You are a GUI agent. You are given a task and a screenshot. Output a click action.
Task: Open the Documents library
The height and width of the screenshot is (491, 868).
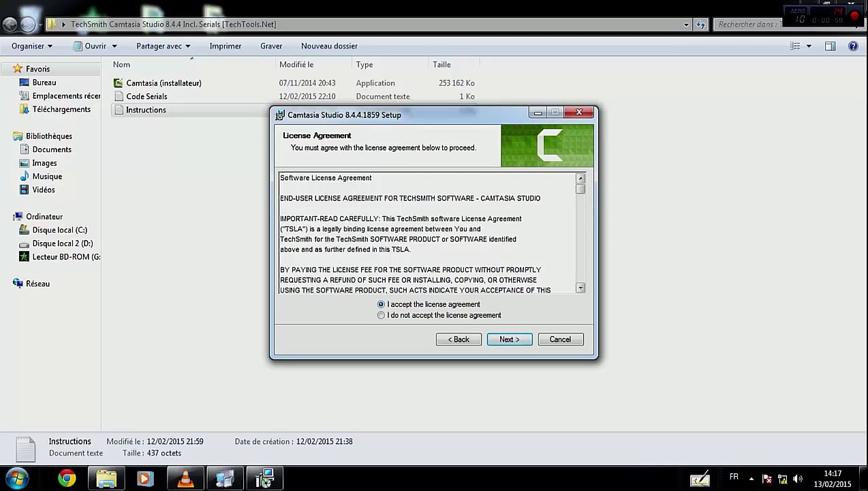pyautogui.click(x=52, y=149)
